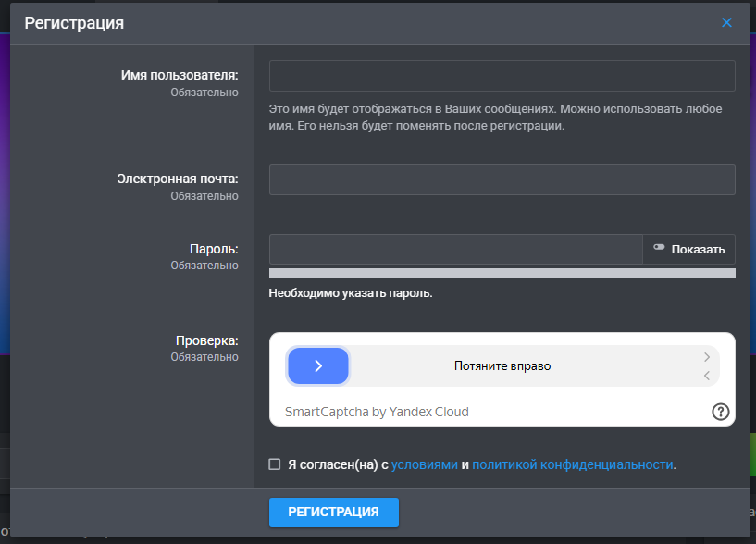
Task: Check the agreement checkbox Я согласен(на)
Action: 275,464
